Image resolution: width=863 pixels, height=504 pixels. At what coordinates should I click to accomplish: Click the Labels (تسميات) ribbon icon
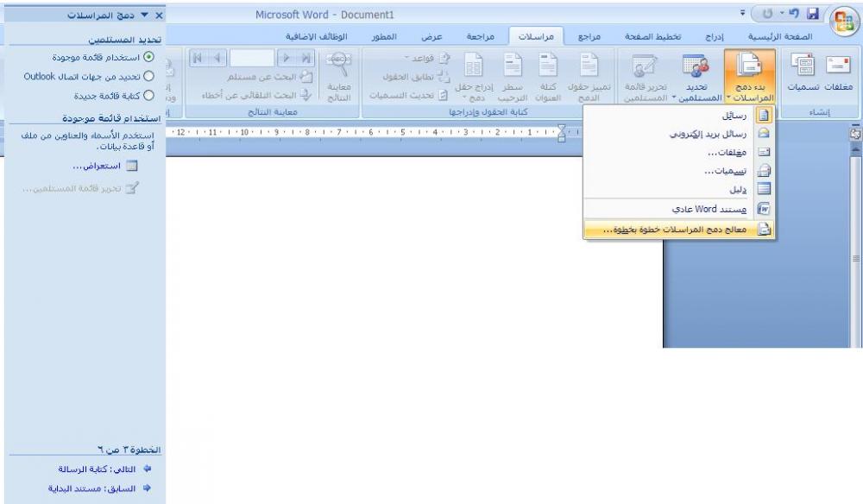[x=803, y=72]
